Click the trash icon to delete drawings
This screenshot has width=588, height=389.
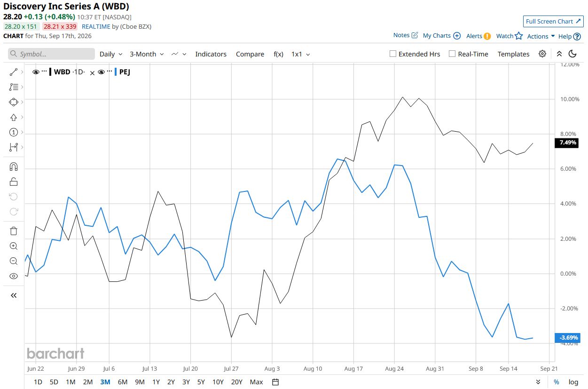(13, 230)
